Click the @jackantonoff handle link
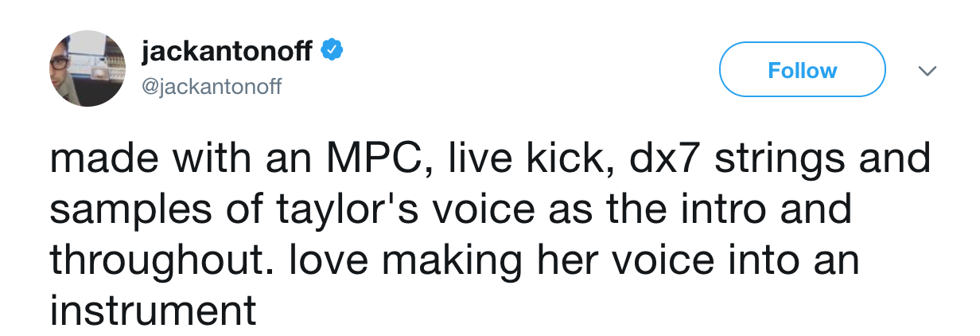Viewport: 980px width, 336px height. [210, 84]
